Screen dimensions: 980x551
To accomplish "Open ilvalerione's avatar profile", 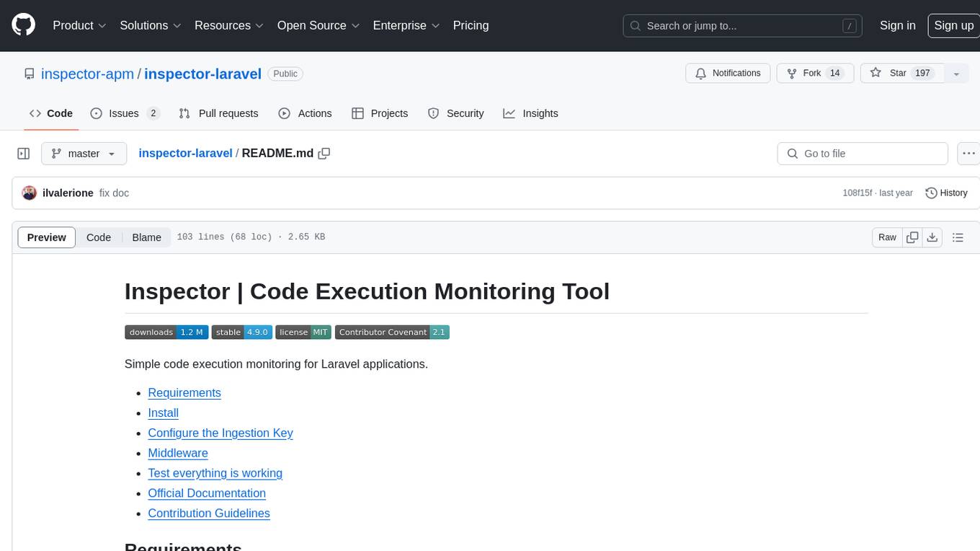I will [x=30, y=193].
